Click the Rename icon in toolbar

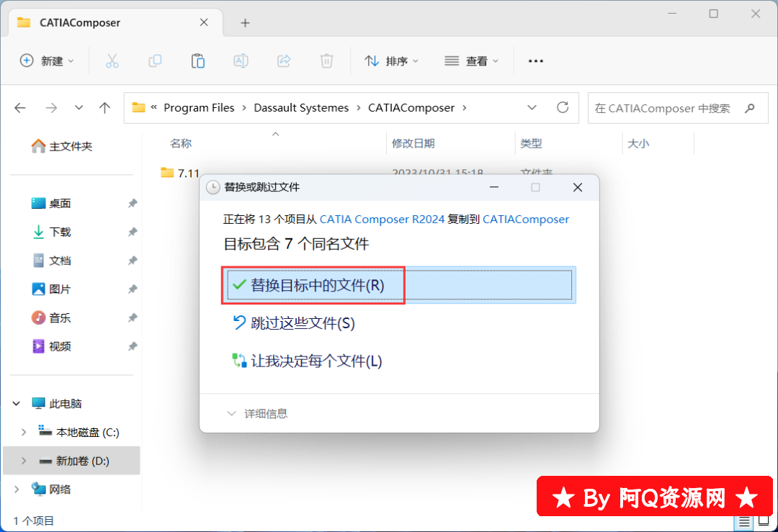[x=241, y=61]
